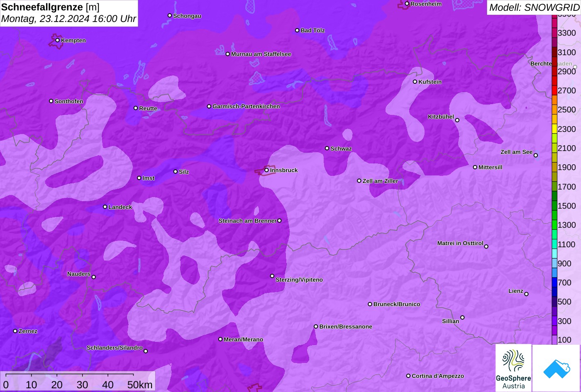Select the Silz marker dot
This screenshot has width=581, height=392.
click(x=175, y=171)
